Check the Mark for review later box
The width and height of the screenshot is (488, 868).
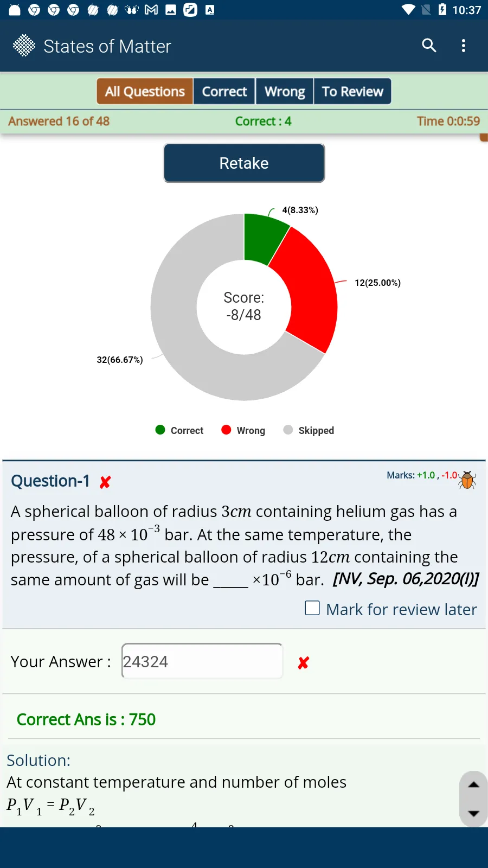pyautogui.click(x=312, y=608)
